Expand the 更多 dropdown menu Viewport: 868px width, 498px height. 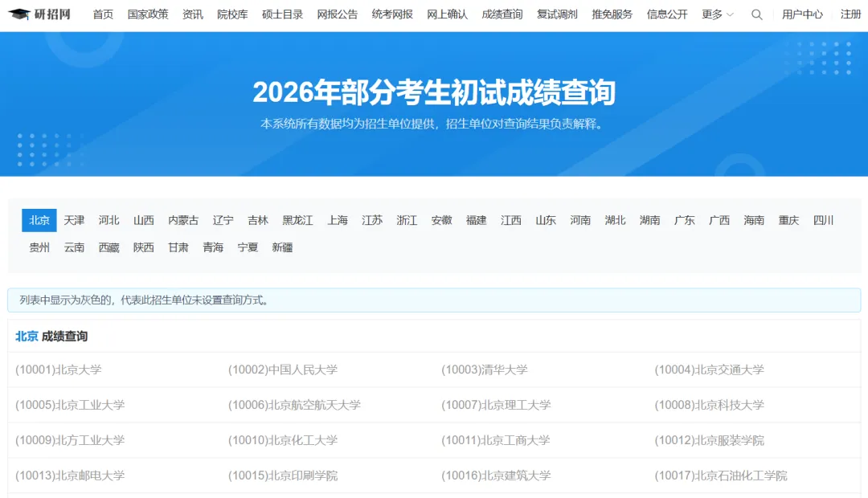(x=718, y=14)
